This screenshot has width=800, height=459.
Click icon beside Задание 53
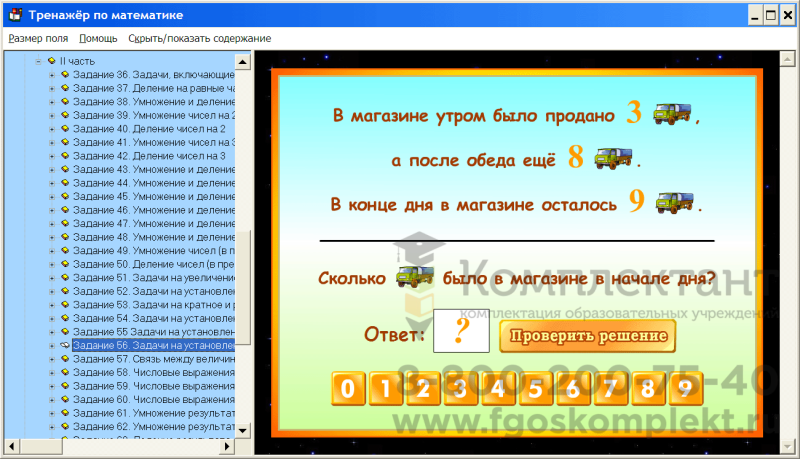click(x=65, y=304)
